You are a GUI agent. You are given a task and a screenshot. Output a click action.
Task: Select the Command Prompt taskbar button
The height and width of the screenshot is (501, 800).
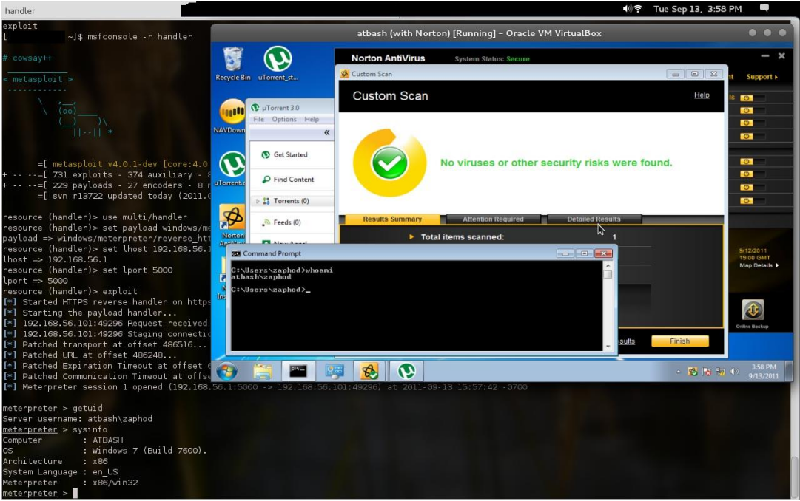[298, 371]
